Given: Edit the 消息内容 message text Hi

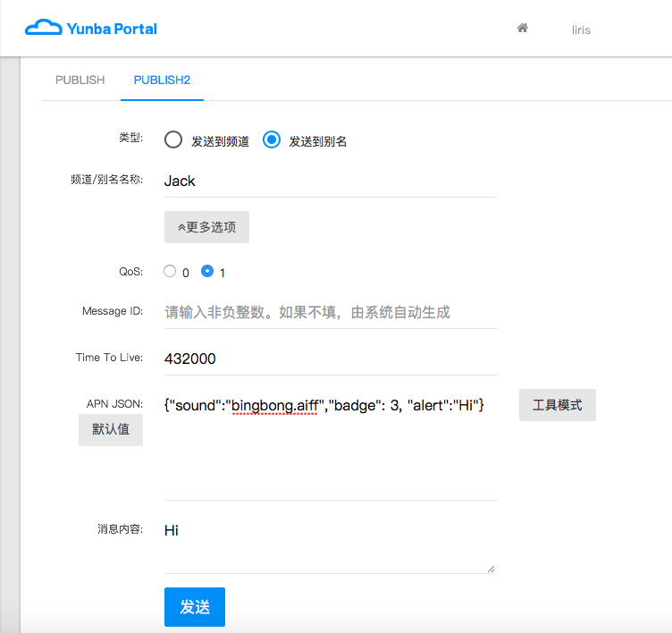Looking at the screenshot, I should click(330, 546).
